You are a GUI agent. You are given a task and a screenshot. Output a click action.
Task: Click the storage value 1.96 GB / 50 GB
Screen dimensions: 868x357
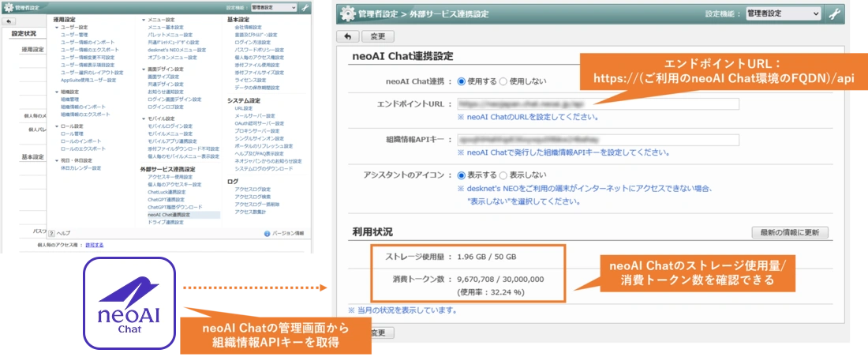pyautogui.click(x=487, y=257)
